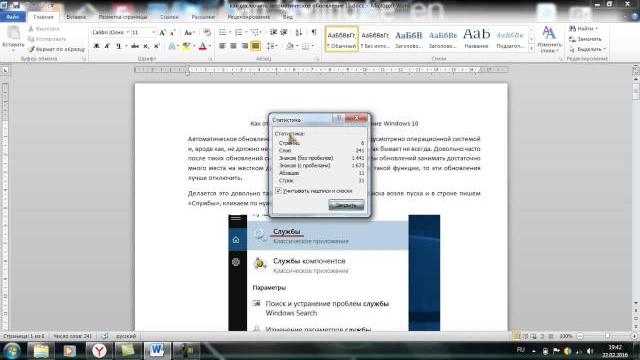The image size is (640, 360).
Task: Clear formatting with the eraser icon
Action: pos(207,33)
